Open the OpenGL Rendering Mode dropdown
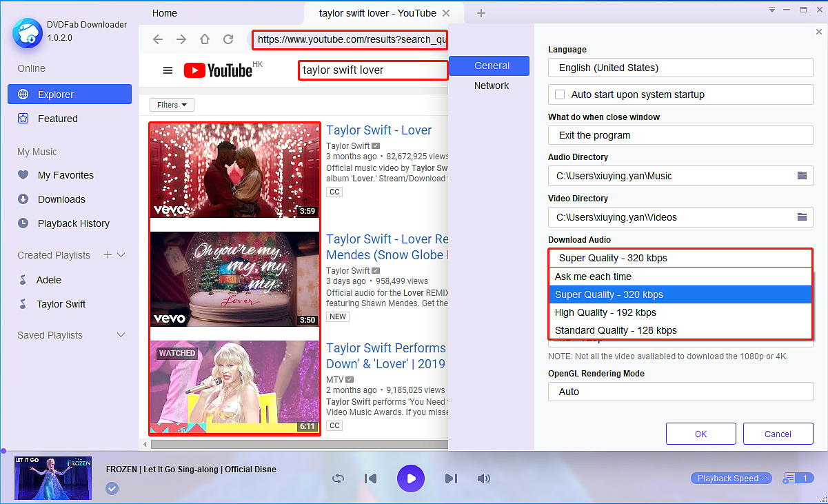 pyautogui.click(x=680, y=392)
